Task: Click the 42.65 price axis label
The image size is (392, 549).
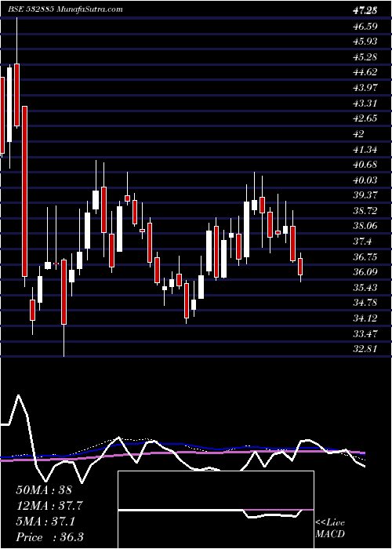Action: click(365, 118)
